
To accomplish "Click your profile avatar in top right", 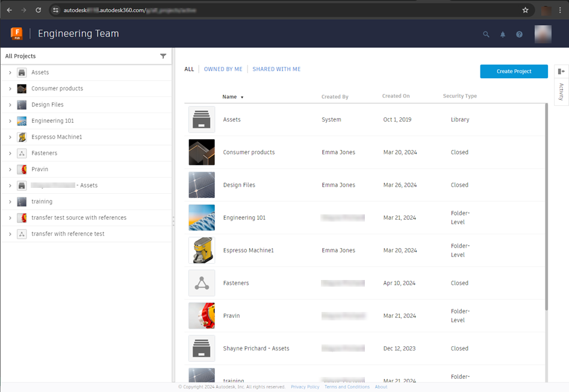I will point(543,34).
